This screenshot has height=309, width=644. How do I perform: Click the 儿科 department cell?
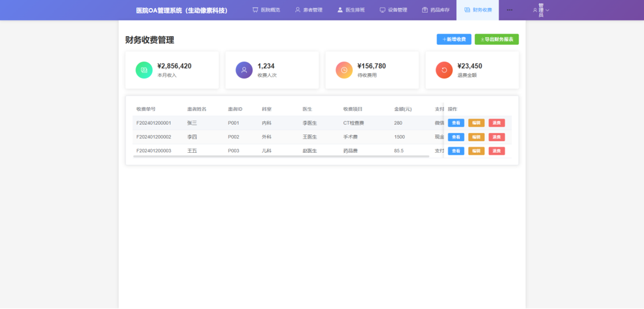pos(266,150)
